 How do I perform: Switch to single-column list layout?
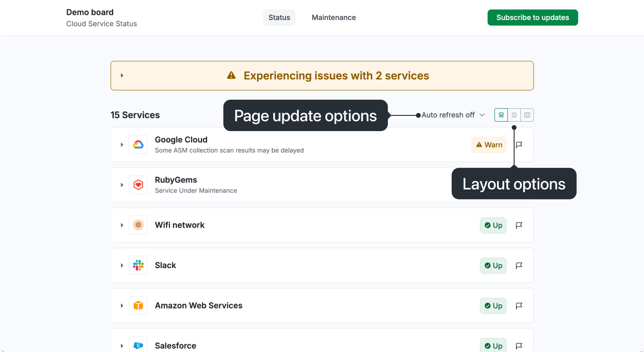pyautogui.click(x=501, y=115)
